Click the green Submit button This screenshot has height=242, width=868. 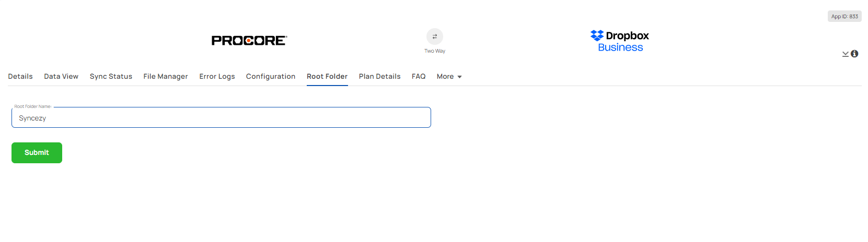tap(37, 153)
